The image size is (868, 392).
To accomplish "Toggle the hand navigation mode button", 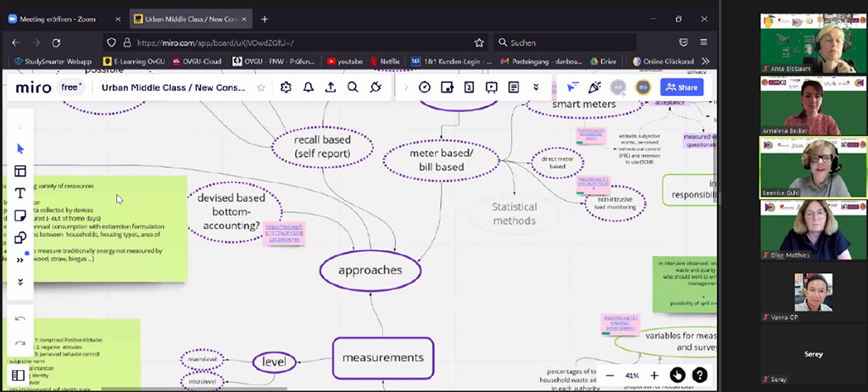I will tap(677, 375).
